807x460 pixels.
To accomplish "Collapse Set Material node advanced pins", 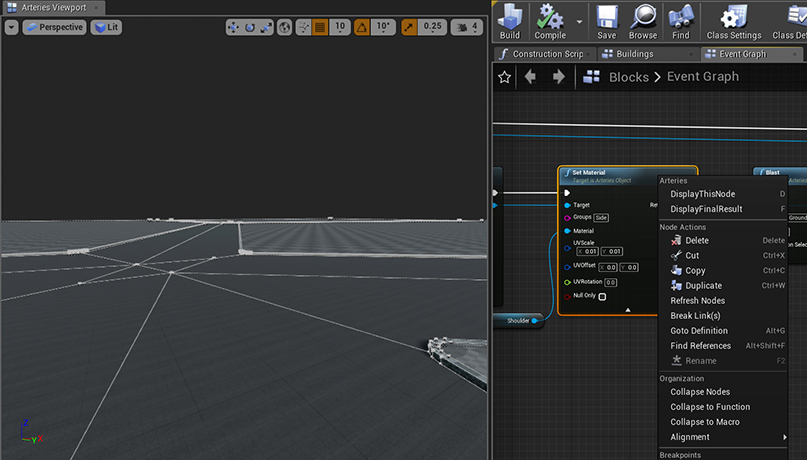I will (x=627, y=310).
